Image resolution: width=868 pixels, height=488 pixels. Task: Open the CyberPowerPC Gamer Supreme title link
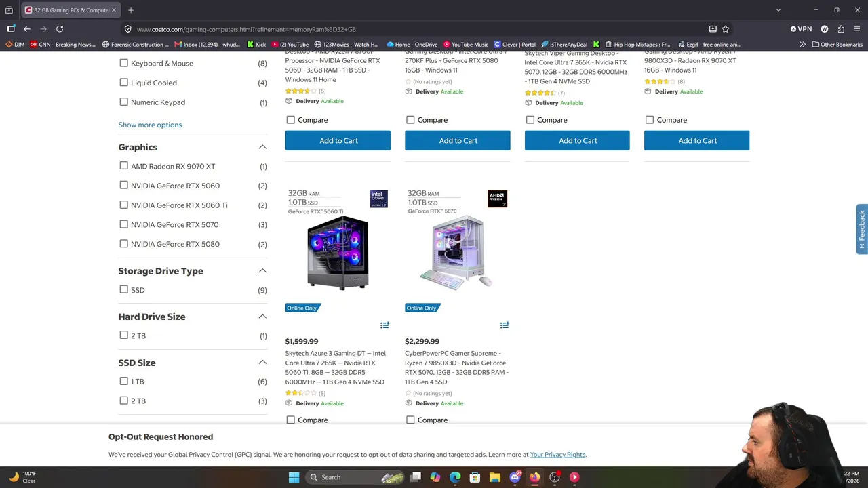point(456,367)
